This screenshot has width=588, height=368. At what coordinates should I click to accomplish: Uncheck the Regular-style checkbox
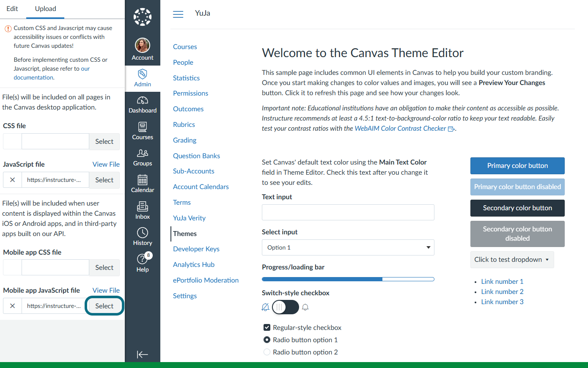[x=267, y=327]
